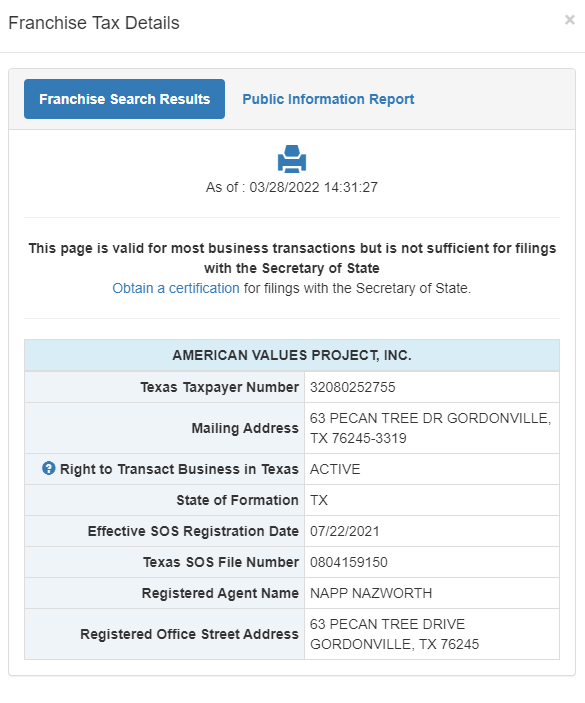Click the As of timestamp text
Screen dimensions: 585x703
coord(292,187)
